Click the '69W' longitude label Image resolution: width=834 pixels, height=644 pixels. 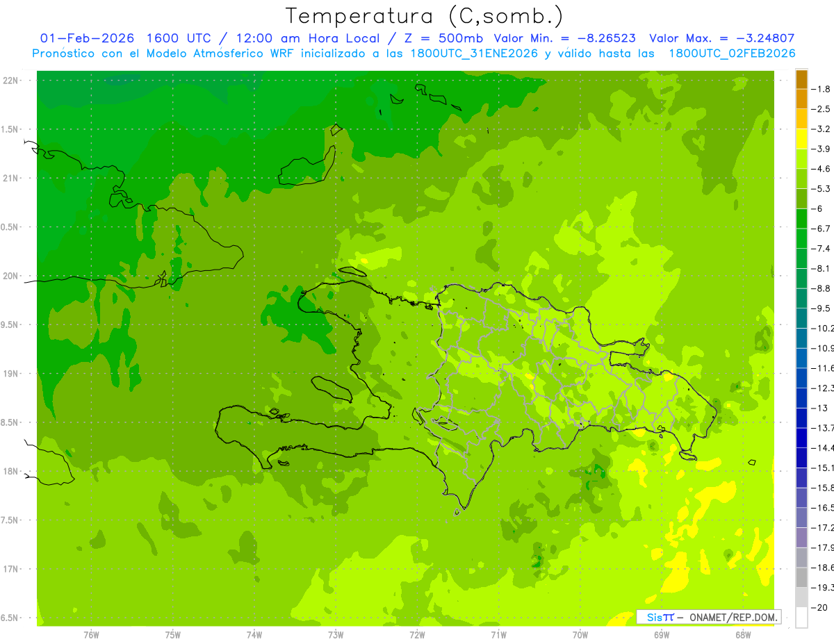coord(662,635)
